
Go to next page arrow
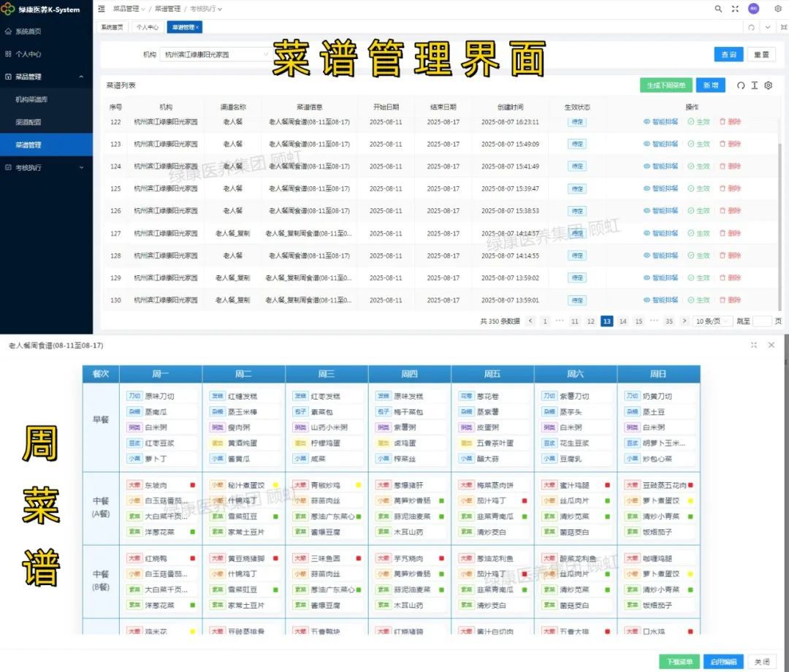[x=685, y=321]
